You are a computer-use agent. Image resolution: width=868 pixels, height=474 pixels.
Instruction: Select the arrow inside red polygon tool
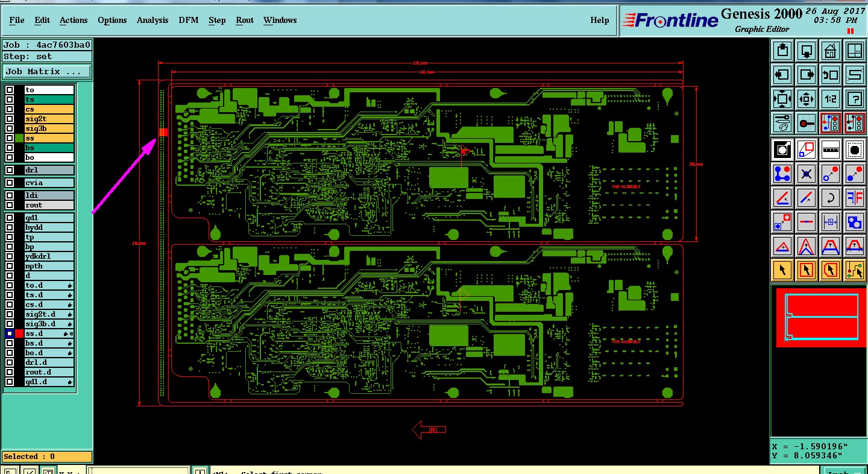831,270
